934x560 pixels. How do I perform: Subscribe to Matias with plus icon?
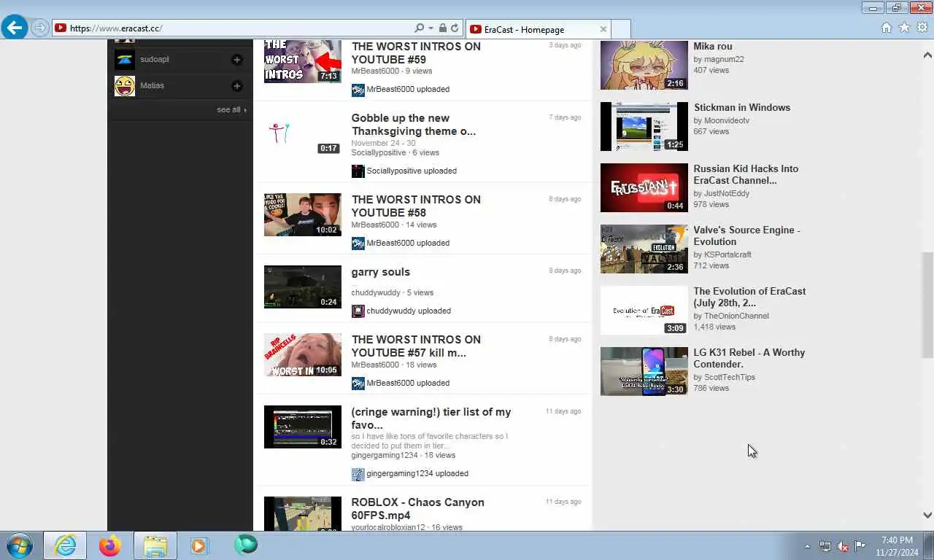click(x=236, y=85)
